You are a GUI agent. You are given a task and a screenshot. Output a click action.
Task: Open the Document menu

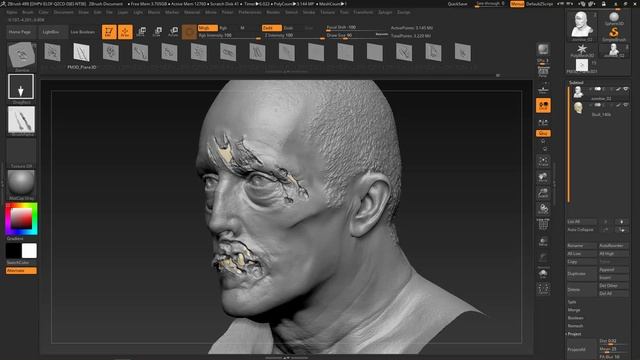point(64,12)
